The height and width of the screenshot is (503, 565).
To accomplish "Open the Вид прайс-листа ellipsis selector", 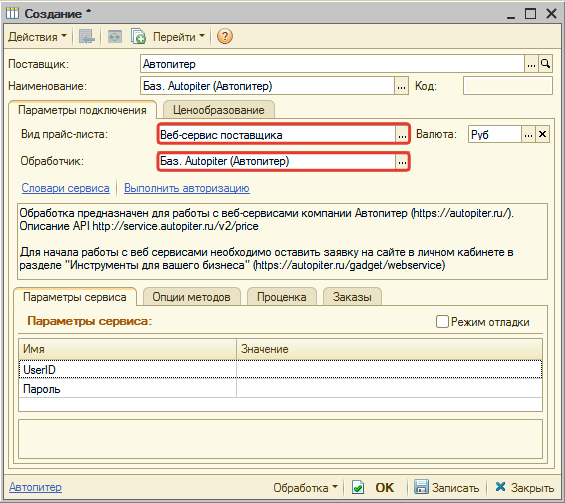I will (402, 134).
